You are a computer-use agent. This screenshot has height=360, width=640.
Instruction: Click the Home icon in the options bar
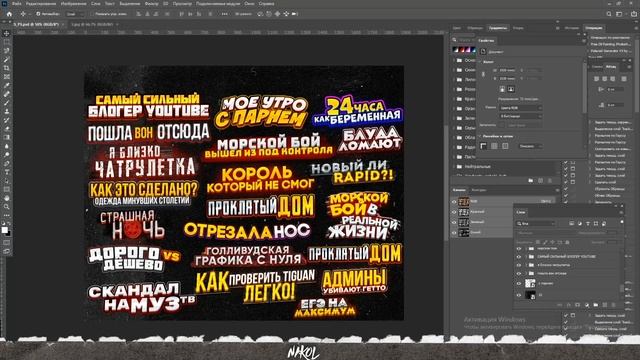(9, 14)
